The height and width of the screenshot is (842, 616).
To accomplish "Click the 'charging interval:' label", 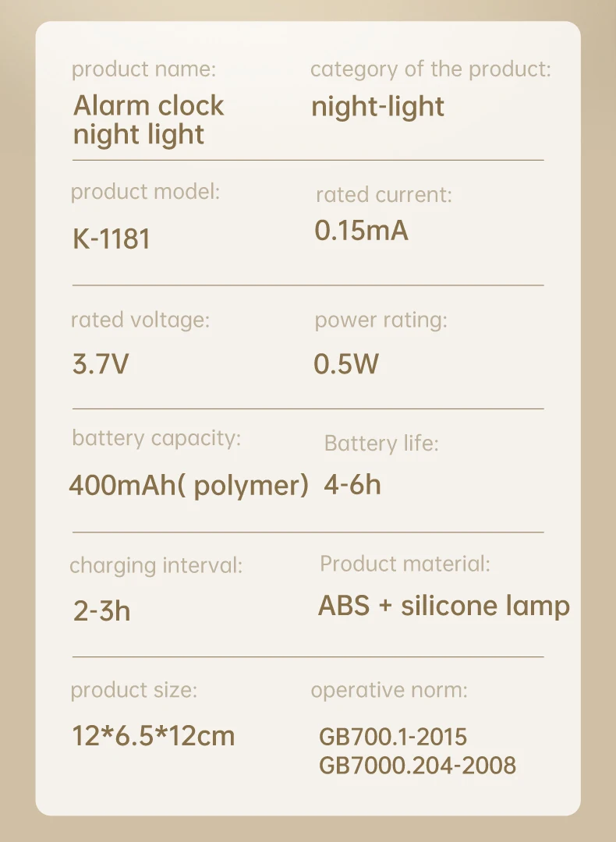I will (156, 566).
